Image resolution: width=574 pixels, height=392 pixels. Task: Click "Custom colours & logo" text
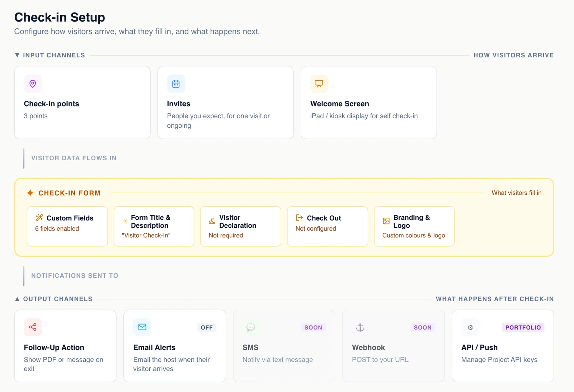point(414,235)
